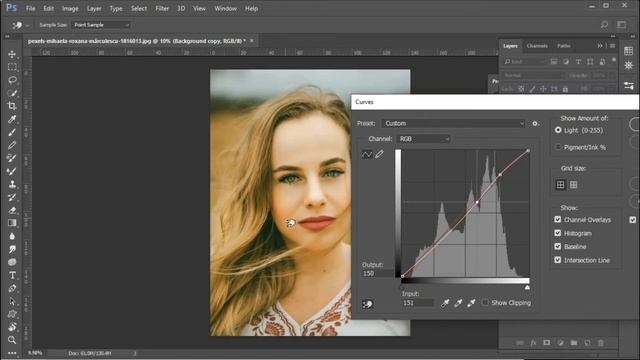
Task: Select the Hand tool
Action: pos(12,327)
